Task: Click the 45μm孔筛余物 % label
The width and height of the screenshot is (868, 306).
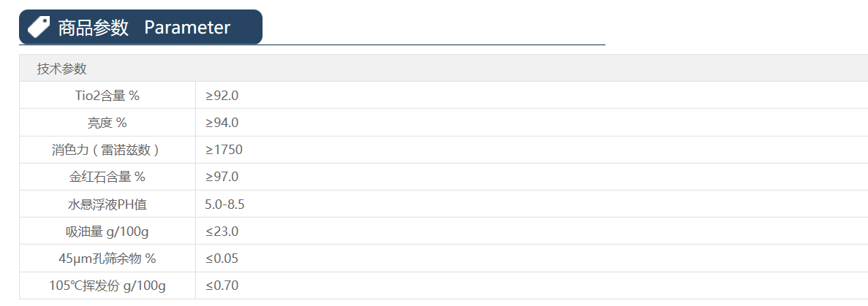Action: pyautogui.click(x=107, y=259)
